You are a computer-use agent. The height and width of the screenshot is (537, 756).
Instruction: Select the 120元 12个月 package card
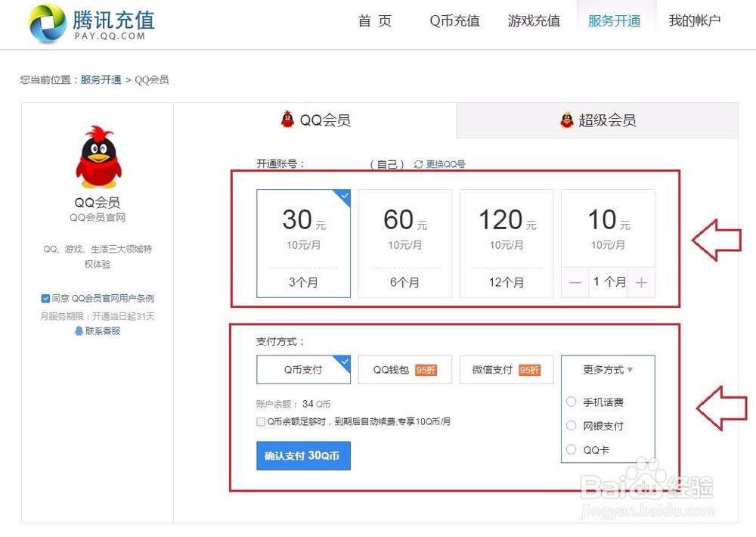[x=506, y=242]
